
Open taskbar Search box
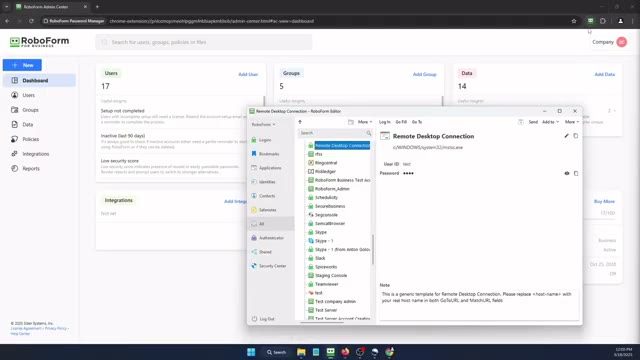tap(276, 352)
